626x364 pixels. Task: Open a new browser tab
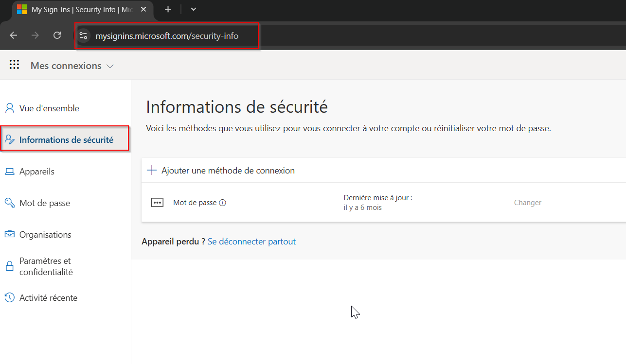pos(168,9)
